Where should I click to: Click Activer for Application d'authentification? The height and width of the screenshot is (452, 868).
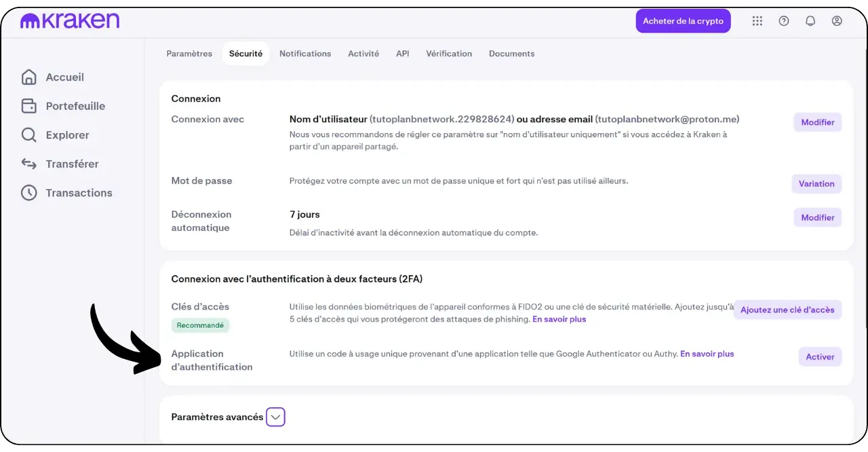820,356
